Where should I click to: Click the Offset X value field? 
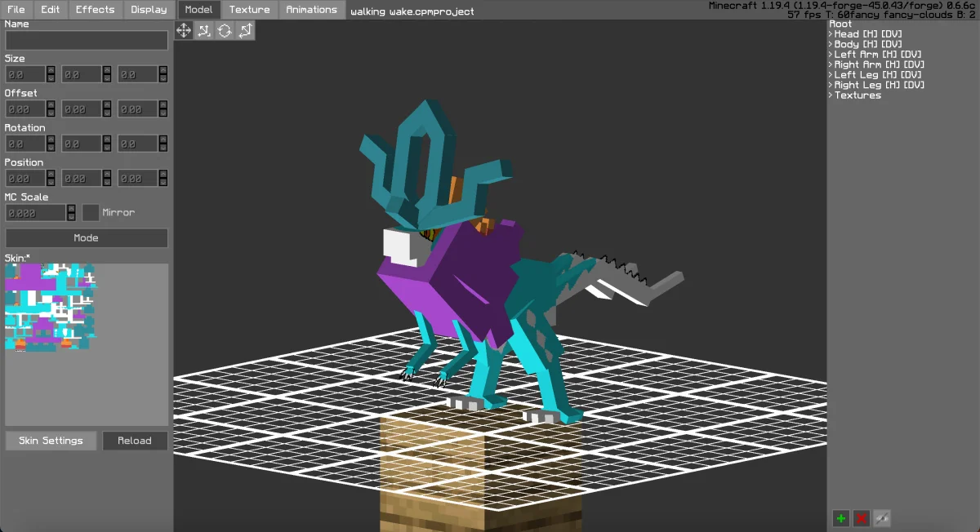(x=25, y=109)
